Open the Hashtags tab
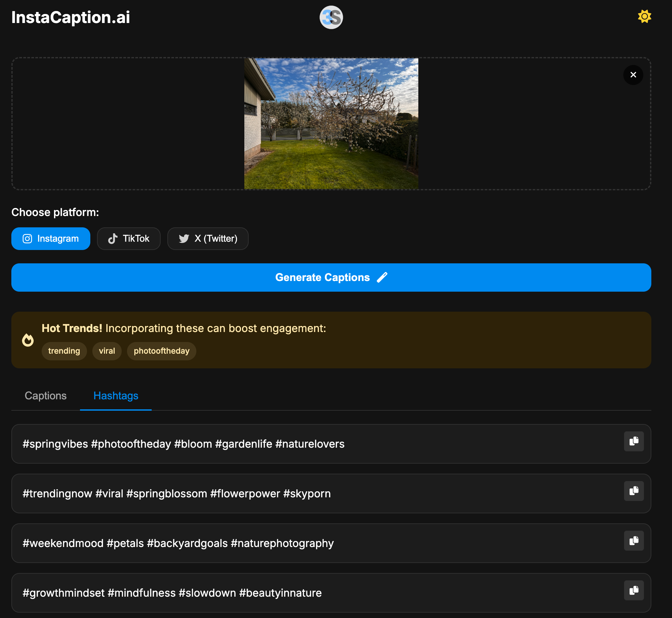Viewport: 672px width, 618px height. (x=116, y=396)
